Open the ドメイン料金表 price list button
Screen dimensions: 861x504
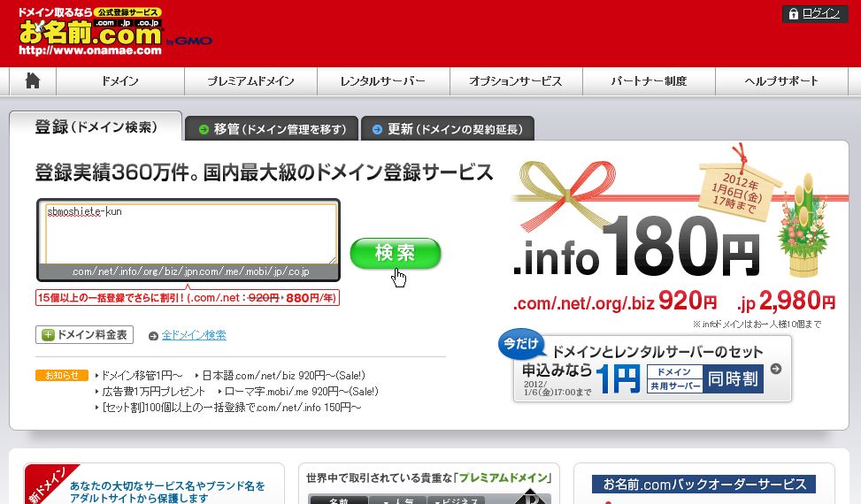85,334
